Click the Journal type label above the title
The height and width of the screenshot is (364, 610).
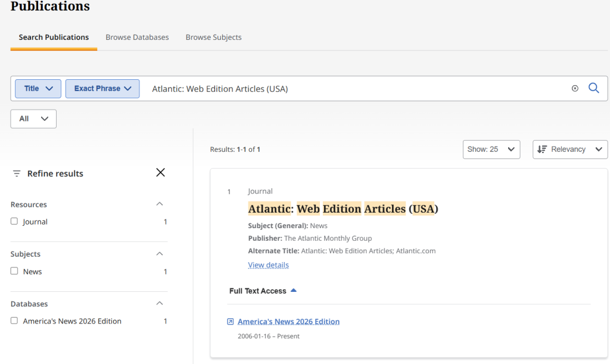click(x=260, y=191)
